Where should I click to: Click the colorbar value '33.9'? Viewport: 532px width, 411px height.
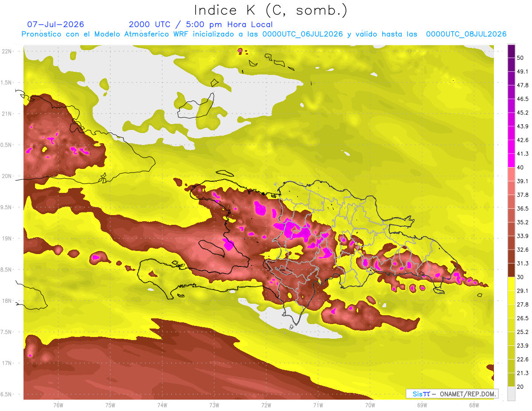coord(523,236)
